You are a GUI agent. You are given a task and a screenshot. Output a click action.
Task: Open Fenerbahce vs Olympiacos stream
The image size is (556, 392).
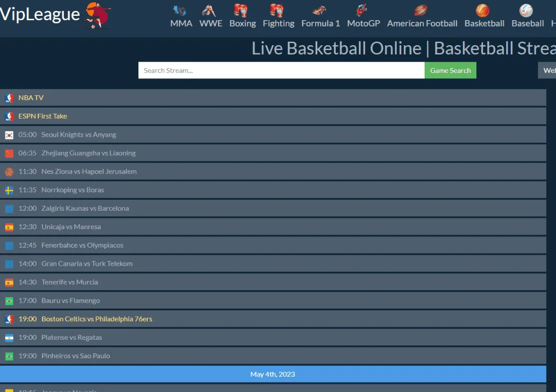pos(273,245)
